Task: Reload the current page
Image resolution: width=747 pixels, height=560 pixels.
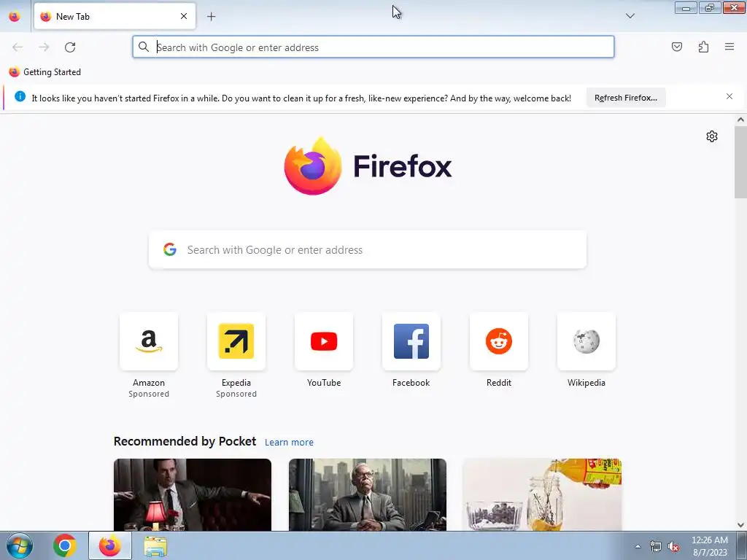Action: pos(70,47)
